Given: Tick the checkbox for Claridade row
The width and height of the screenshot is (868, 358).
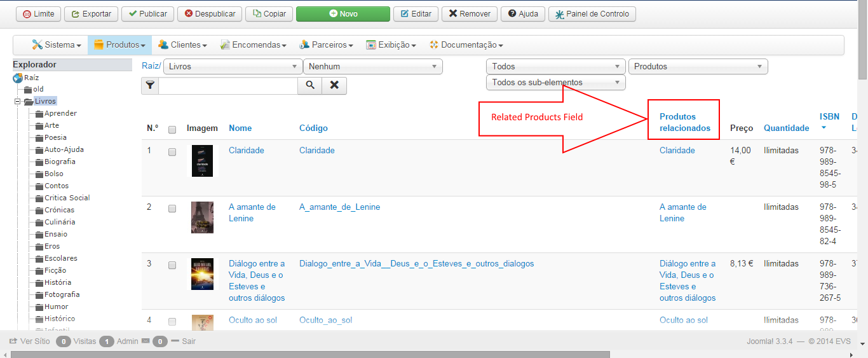Looking at the screenshot, I should click(x=172, y=153).
